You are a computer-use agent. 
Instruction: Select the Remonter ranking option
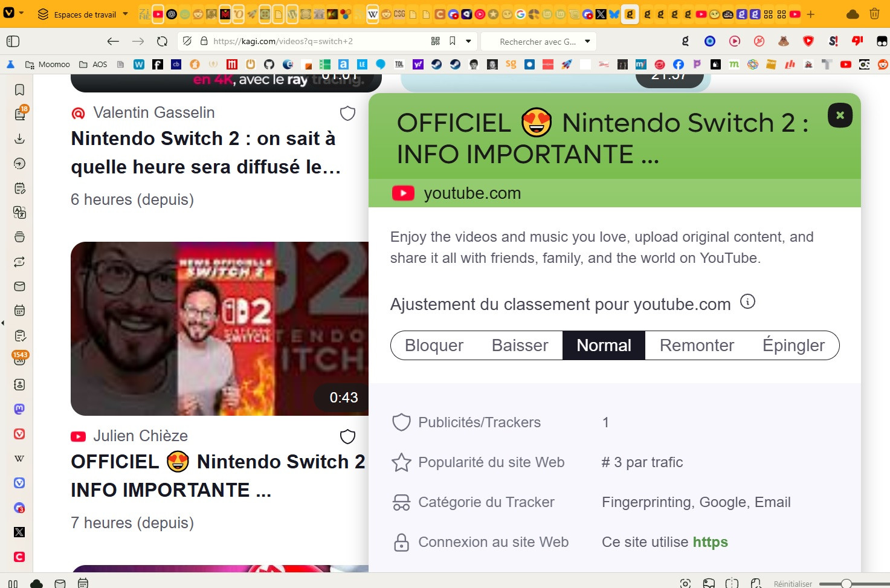click(x=697, y=346)
